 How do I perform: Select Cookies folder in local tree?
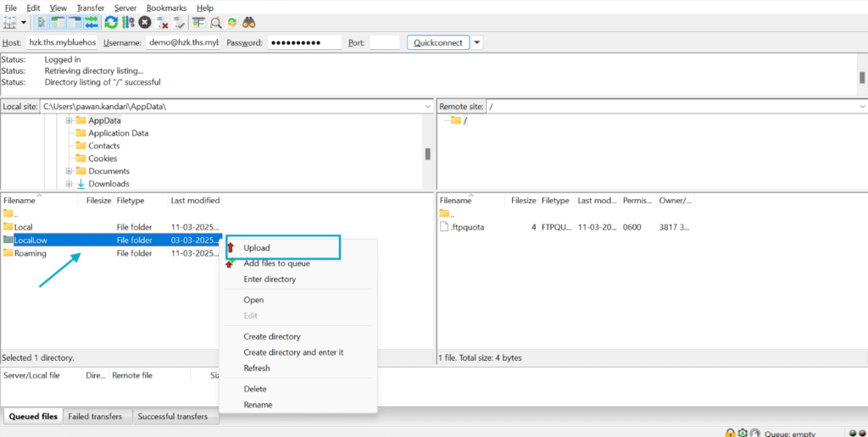(x=103, y=158)
